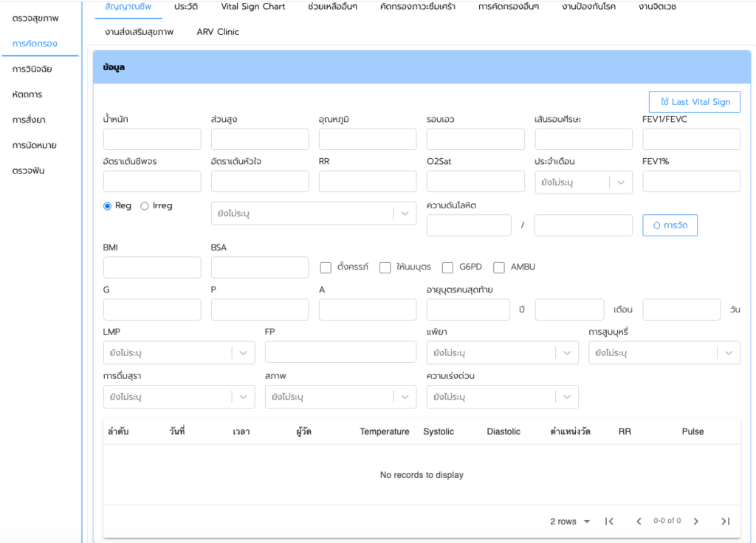The image size is (756, 543).
Task: Jump to the last page of records
Action: point(725,522)
